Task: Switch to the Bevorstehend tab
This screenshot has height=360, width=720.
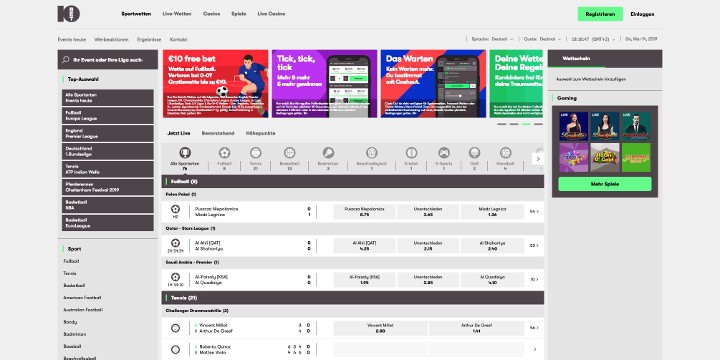Action: (x=218, y=133)
